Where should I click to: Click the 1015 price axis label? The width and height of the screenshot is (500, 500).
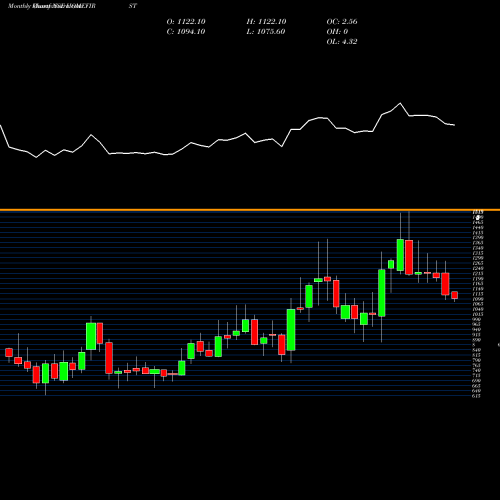[x=478, y=314]
